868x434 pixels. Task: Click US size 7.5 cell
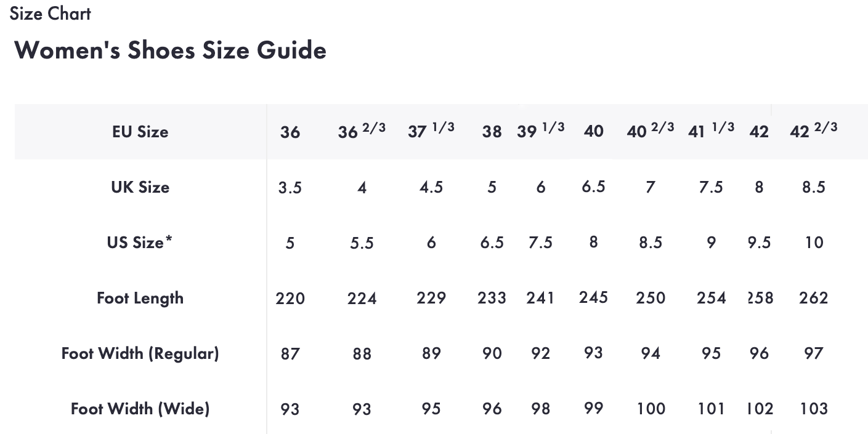coord(540,243)
